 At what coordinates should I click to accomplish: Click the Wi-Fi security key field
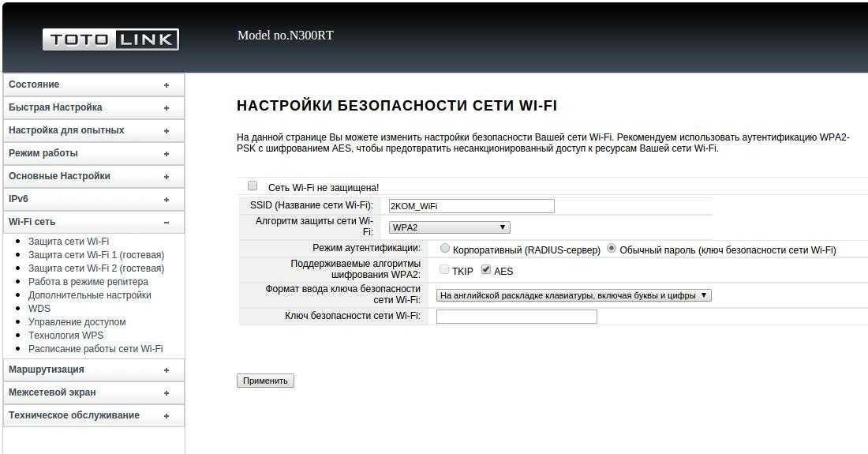coord(516,317)
